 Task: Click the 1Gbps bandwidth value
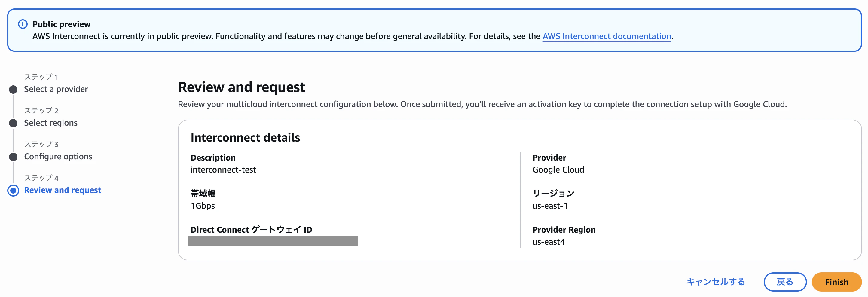coord(203,206)
